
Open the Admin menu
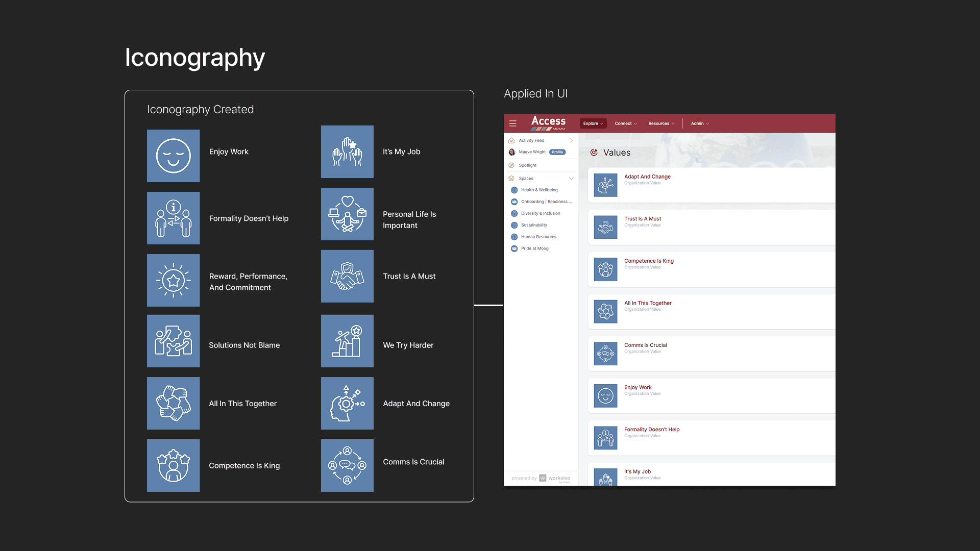(700, 123)
